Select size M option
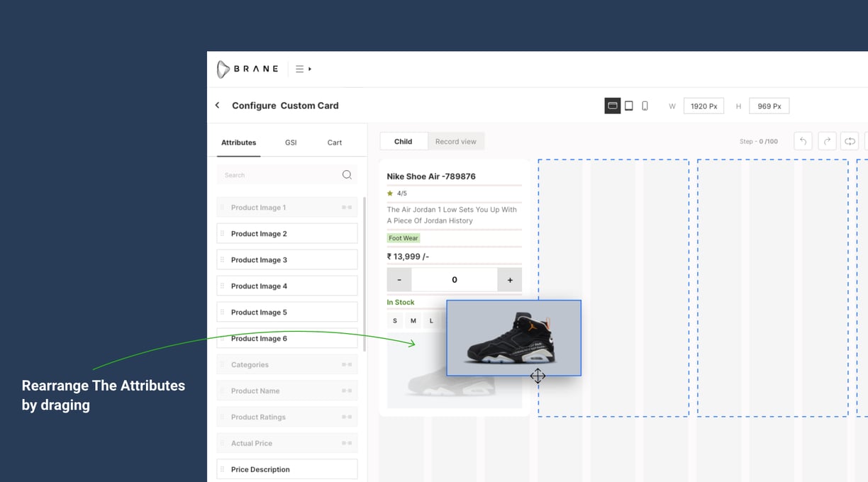 click(x=413, y=321)
